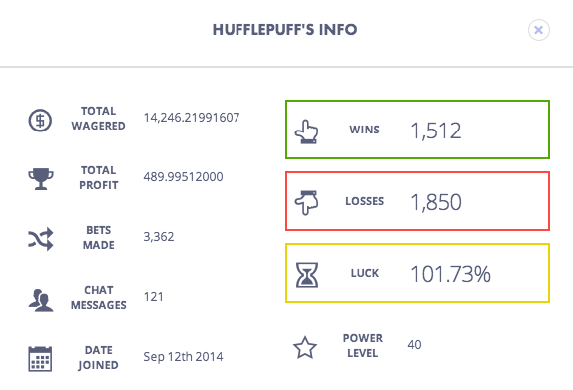The image size is (573, 390).
Task: Click the shuffle arrows Bets Made icon
Action: click(41, 239)
